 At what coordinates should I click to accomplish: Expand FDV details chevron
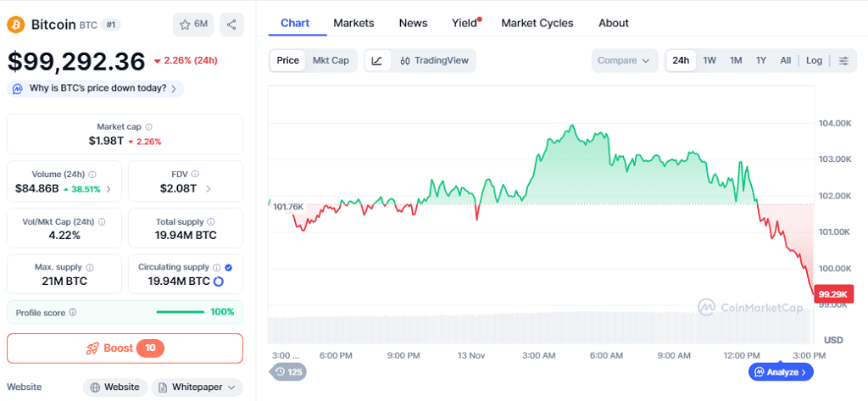[209, 189]
